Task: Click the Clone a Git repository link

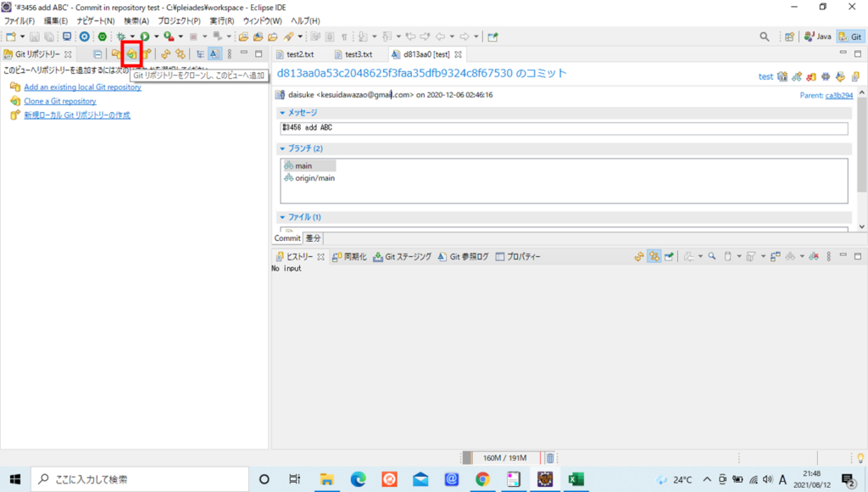Action: tap(60, 101)
